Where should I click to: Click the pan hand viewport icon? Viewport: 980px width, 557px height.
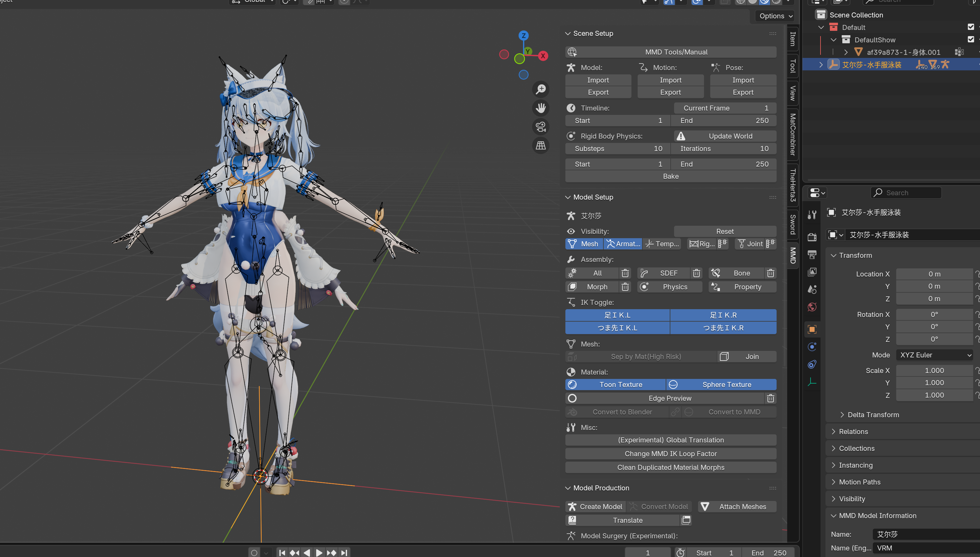(x=541, y=108)
